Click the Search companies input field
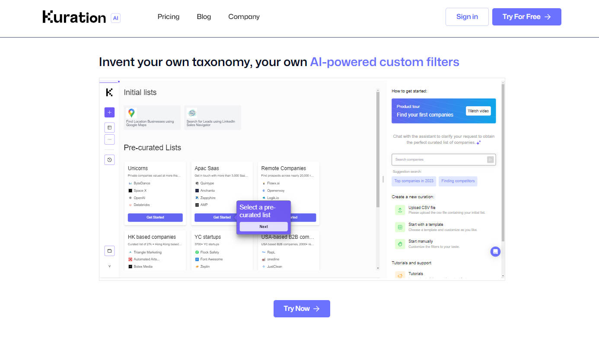 pos(439,159)
